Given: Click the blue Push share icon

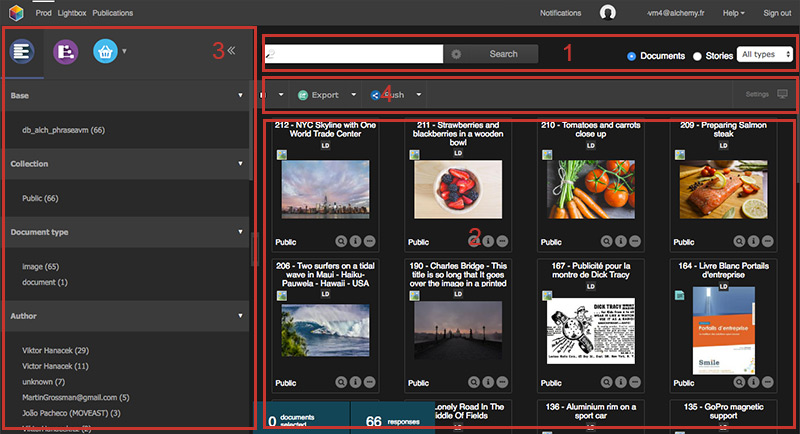Looking at the screenshot, I should 375,95.
